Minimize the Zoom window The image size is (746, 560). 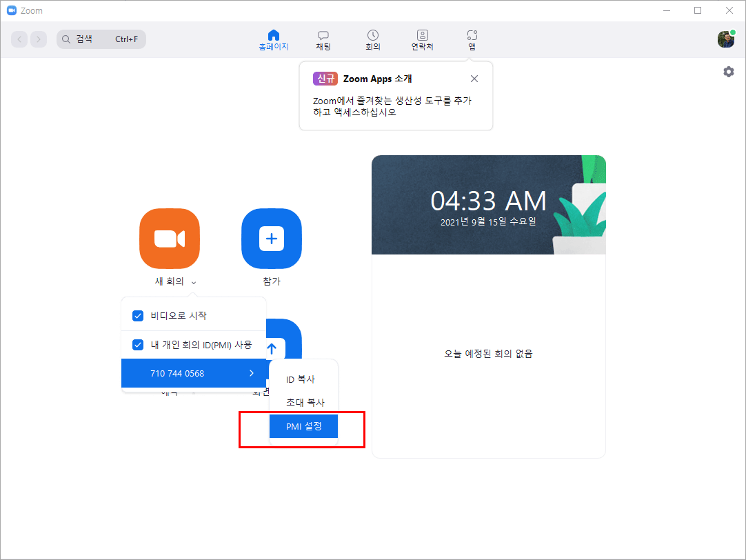667,10
